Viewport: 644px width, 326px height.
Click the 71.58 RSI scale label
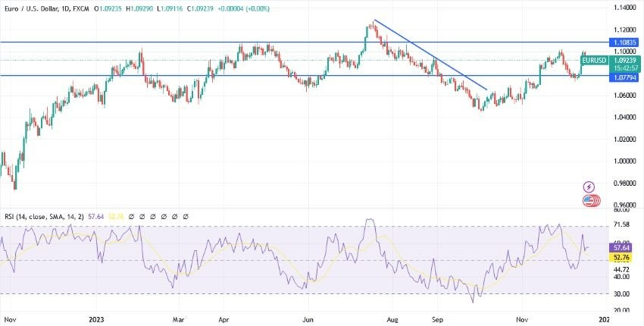pos(621,224)
